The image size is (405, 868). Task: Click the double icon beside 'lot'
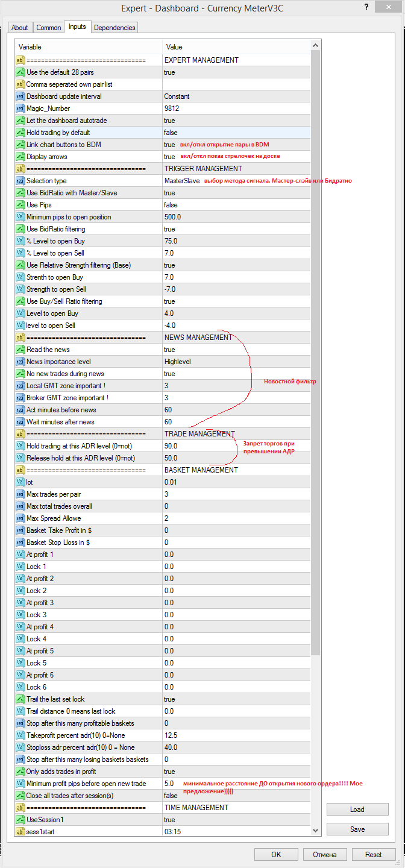(20, 482)
